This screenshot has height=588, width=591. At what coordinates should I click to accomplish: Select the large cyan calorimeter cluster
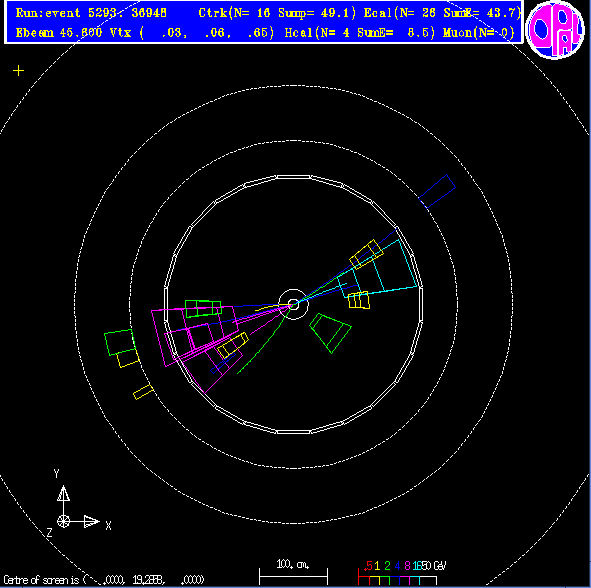[x=378, y=269]
